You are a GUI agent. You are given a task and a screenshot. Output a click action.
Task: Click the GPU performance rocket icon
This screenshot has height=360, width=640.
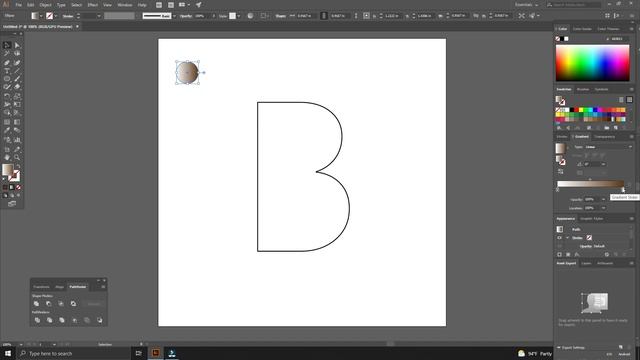point(198,5)
